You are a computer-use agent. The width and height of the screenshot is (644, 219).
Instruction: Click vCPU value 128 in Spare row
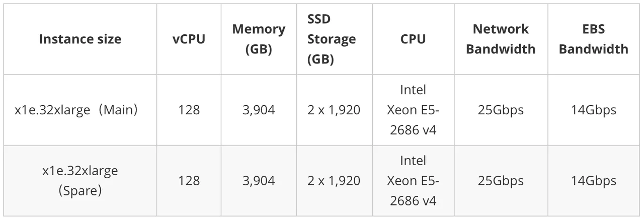coord(189,181)
